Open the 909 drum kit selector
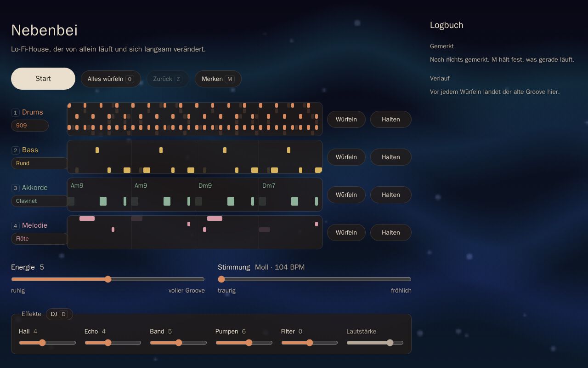The height and width of the screenshot is (368, 588). [30, 126]
